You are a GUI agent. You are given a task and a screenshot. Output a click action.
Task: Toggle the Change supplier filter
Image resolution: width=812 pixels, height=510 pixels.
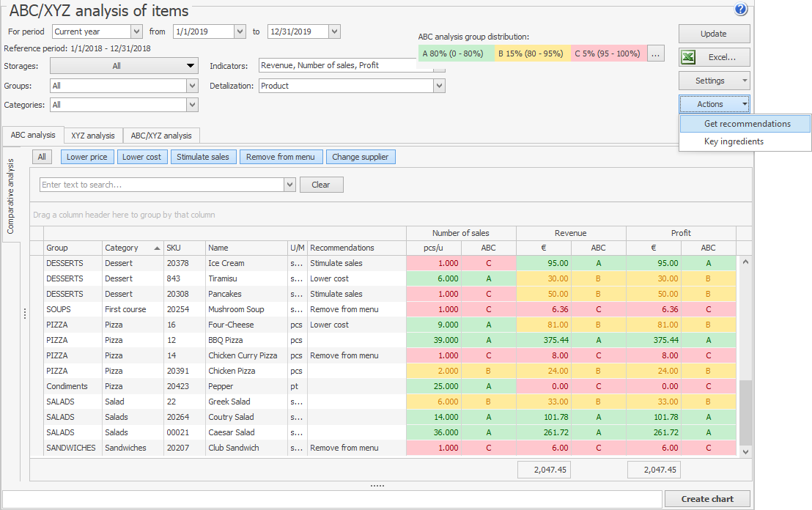click(x=361, y=157)
